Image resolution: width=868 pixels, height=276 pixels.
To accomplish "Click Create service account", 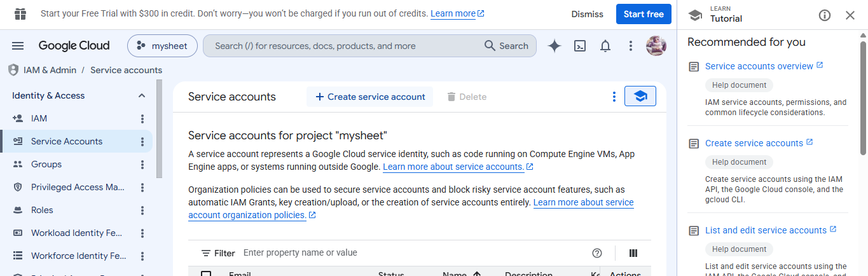I will pyautogui.click(x=370, y=97).
